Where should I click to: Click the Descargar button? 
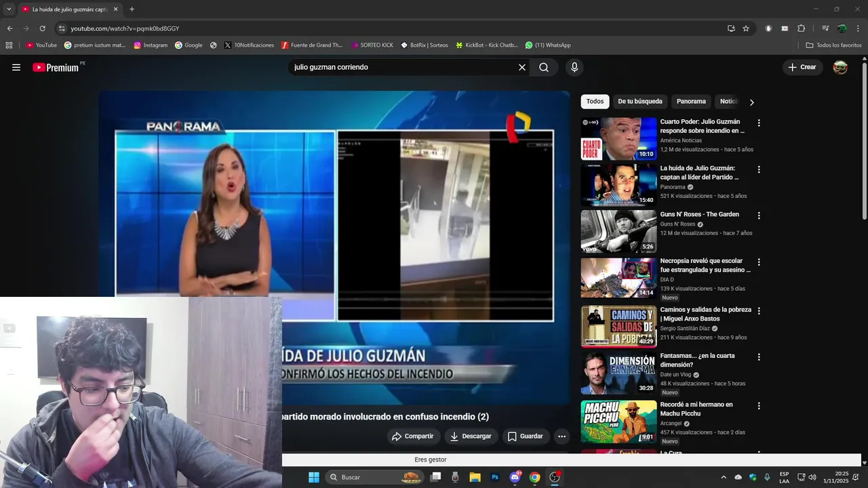(x=471, y=436)
